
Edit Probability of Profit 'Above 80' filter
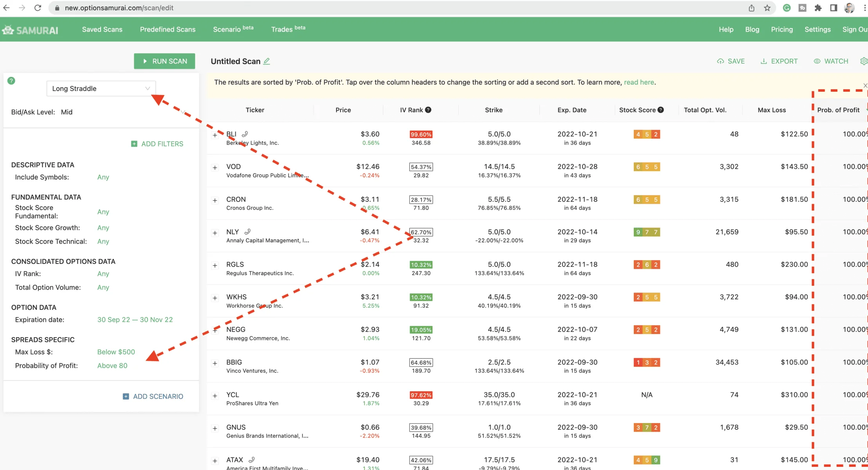pos(112,365)
